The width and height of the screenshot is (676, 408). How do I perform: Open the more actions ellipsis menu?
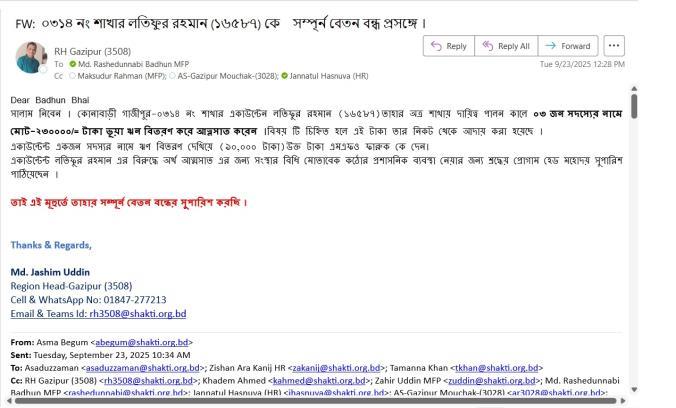[614, 46]
